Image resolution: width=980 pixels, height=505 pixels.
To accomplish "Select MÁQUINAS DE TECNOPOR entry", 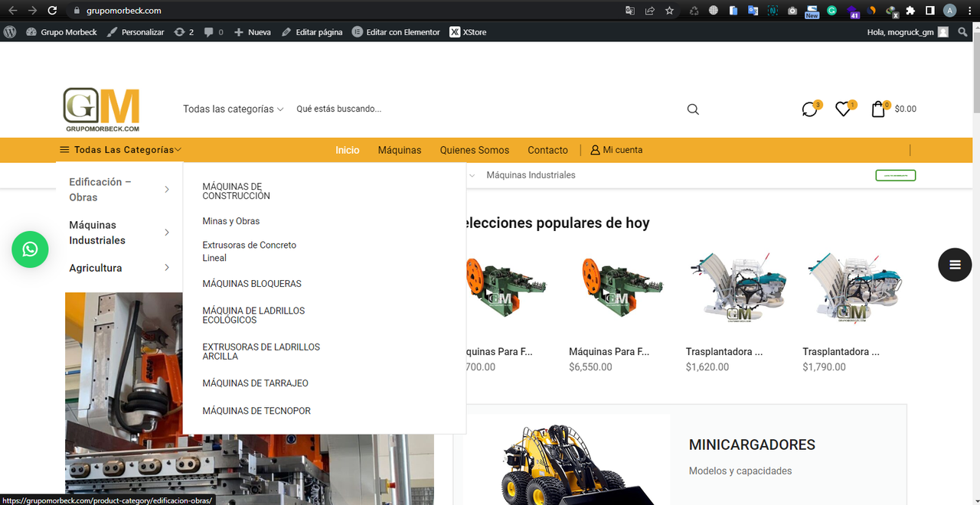I will tap(256, 411).
